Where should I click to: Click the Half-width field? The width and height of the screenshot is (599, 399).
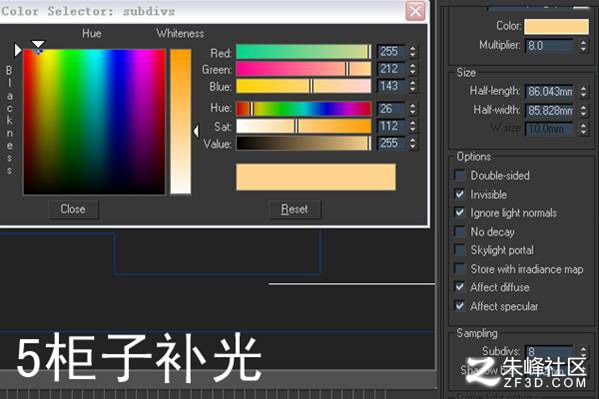point(549,111)
